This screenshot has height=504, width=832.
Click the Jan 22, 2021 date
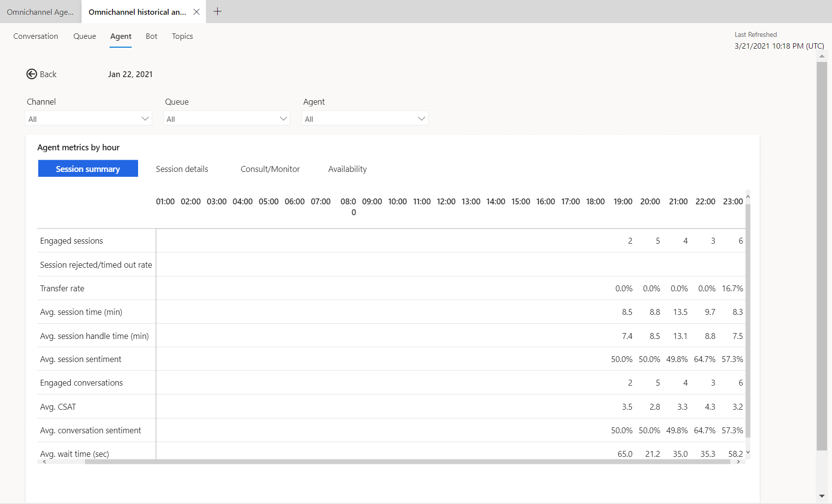pyautogui.click(x=130, y=74)
